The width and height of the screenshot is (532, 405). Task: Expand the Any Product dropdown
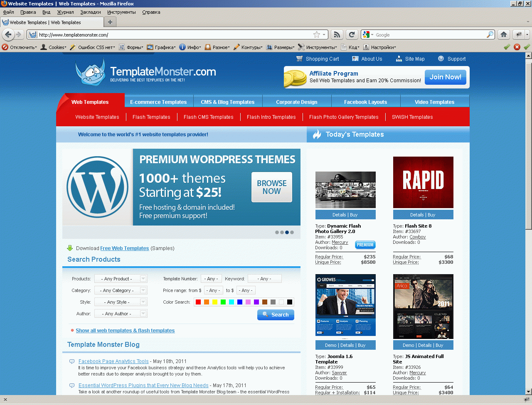click(x=121, y=279)
